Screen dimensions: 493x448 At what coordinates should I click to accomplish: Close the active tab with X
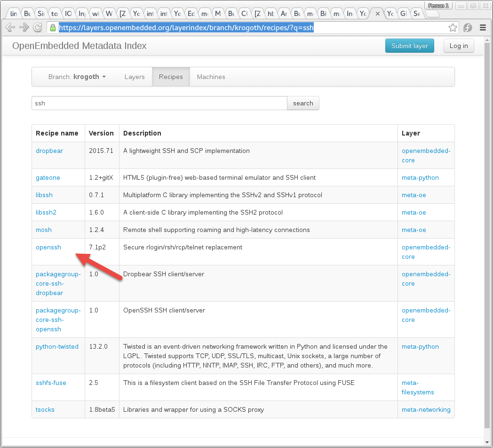pyautogui.click(x=377, y=14)
